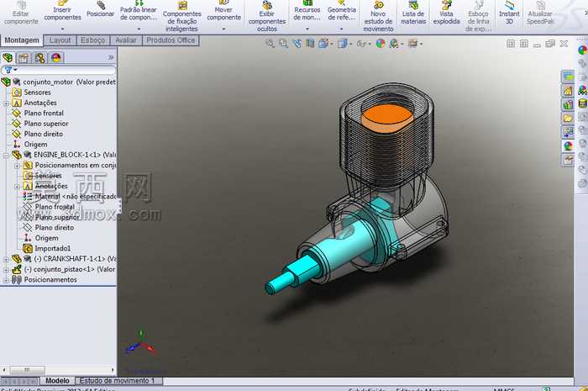Select Material <não especificado> item
Viewport: 588px width, 391px height.
point(70,196)
